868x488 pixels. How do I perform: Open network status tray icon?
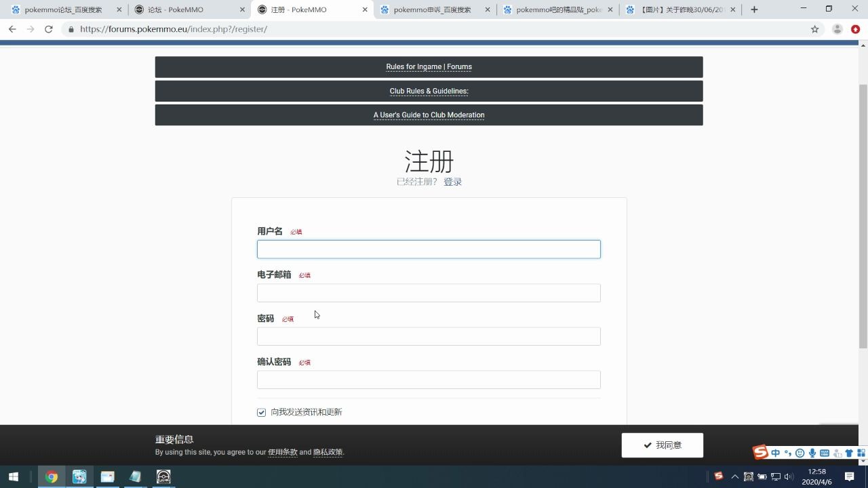[776, 476]
